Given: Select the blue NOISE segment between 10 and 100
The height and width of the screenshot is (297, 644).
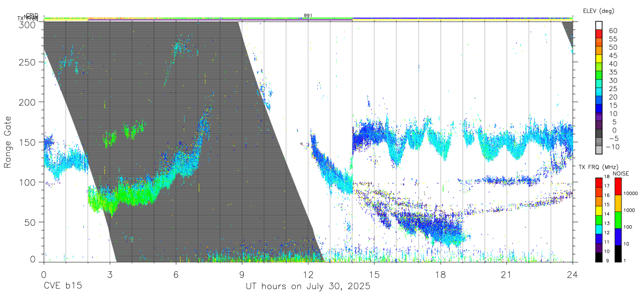Looking at the screenshot, I should (618, 236).
